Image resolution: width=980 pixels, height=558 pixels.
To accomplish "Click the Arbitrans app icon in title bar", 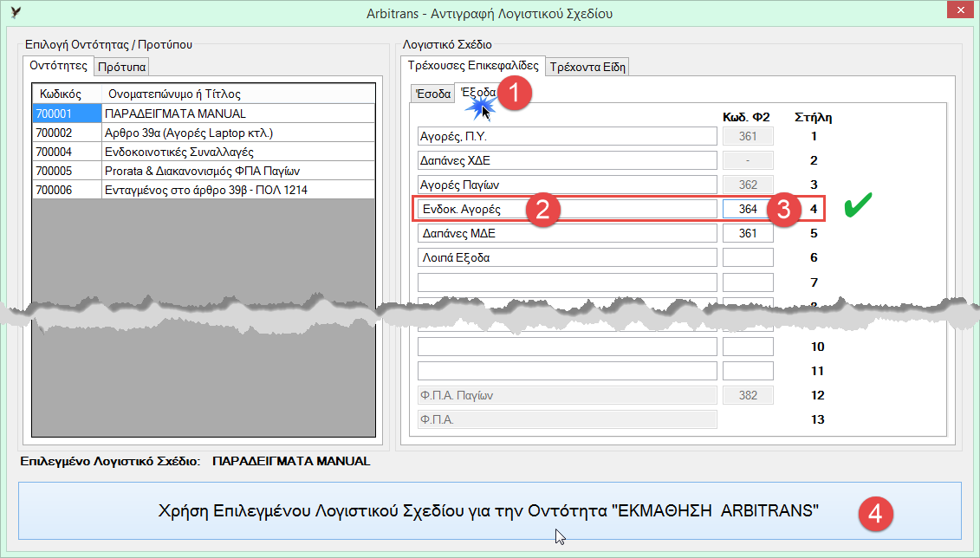I will (16, 12).
